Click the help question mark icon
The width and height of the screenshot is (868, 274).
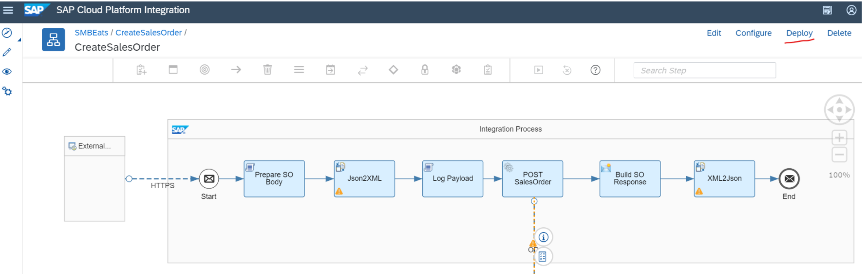click(595, 70)
